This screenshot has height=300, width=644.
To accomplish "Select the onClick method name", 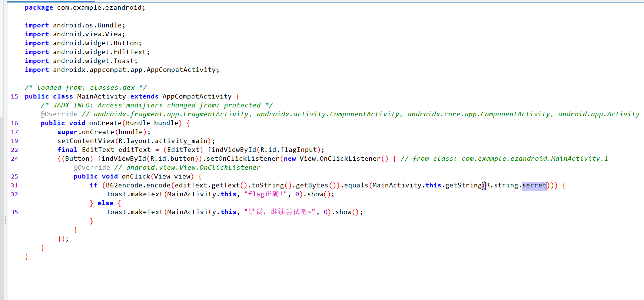I will click(x=136, y=176).
